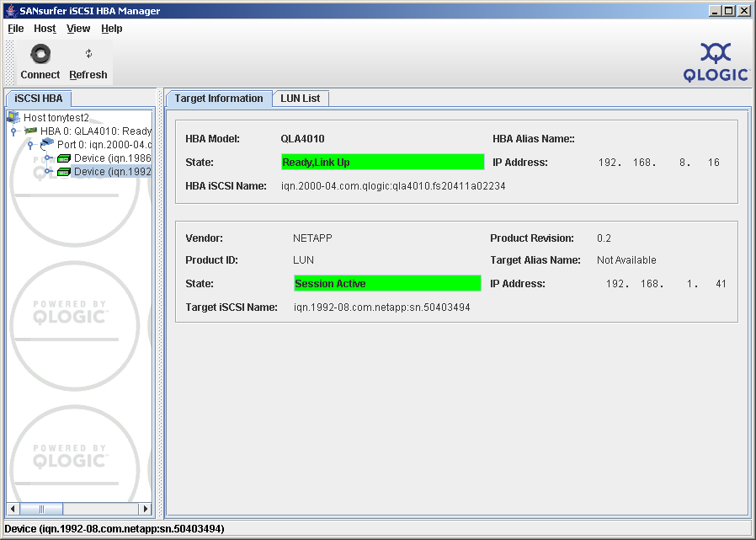
Task: Click the Port 0 connector icon
Action: pyautogui.click(x=47, y=144)
